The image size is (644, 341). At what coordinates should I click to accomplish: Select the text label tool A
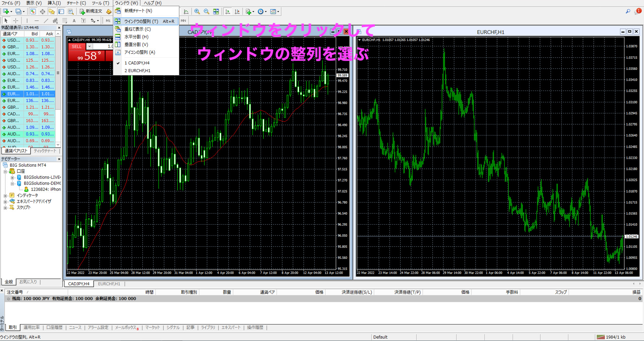click(x=74, y=21)
